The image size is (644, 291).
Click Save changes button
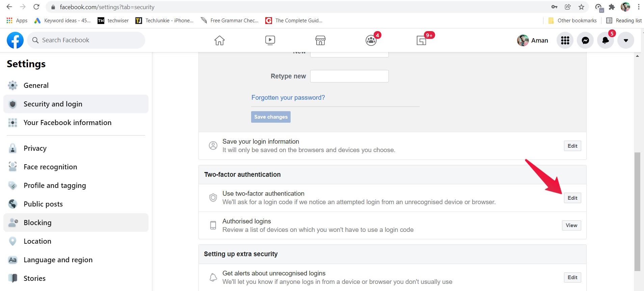tap(271, 117)
